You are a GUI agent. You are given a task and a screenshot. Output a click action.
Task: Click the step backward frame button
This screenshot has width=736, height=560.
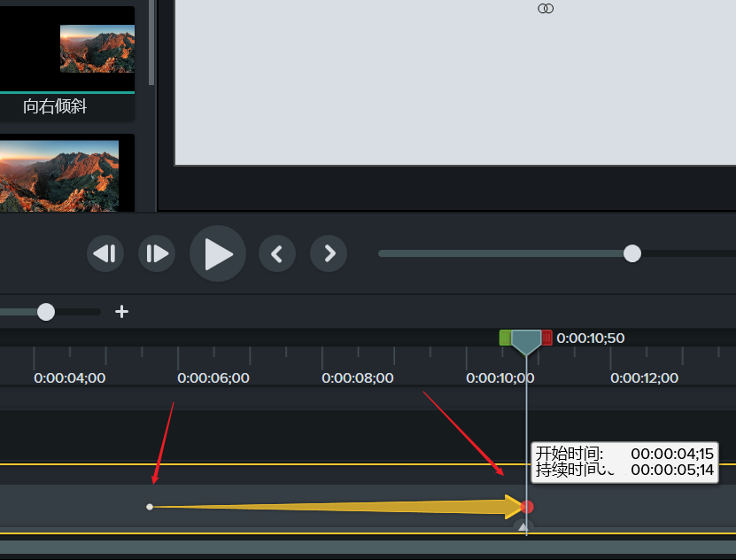point(105,253)
